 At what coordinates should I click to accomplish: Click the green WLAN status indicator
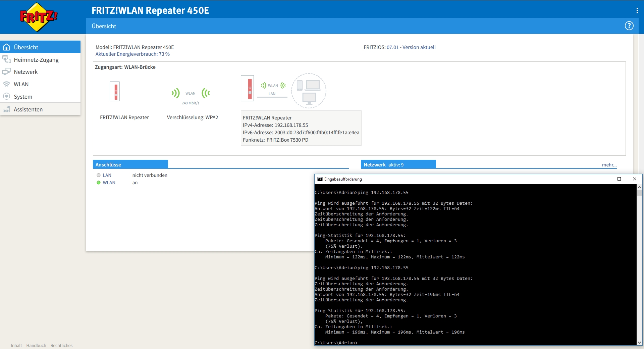98,183
